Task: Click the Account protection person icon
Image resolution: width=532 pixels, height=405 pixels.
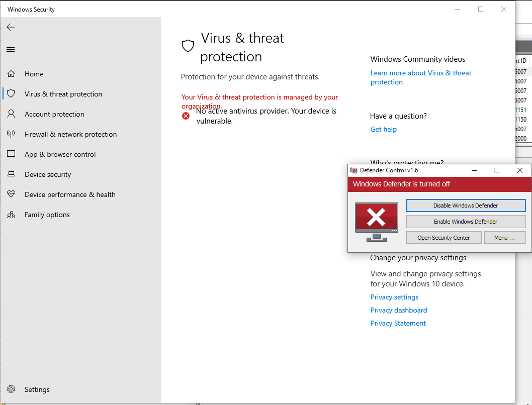Action: [11, 114]
